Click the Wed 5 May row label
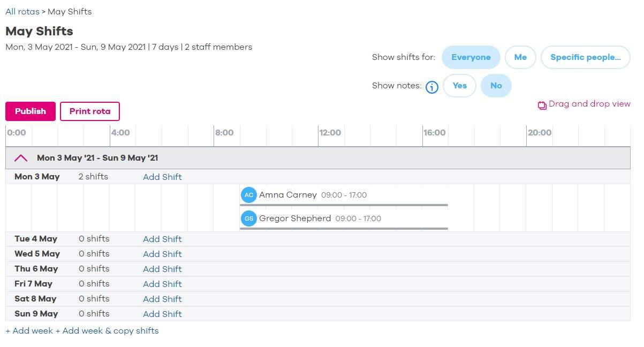This screenshot has width=644, height=347. coord(37,254)
